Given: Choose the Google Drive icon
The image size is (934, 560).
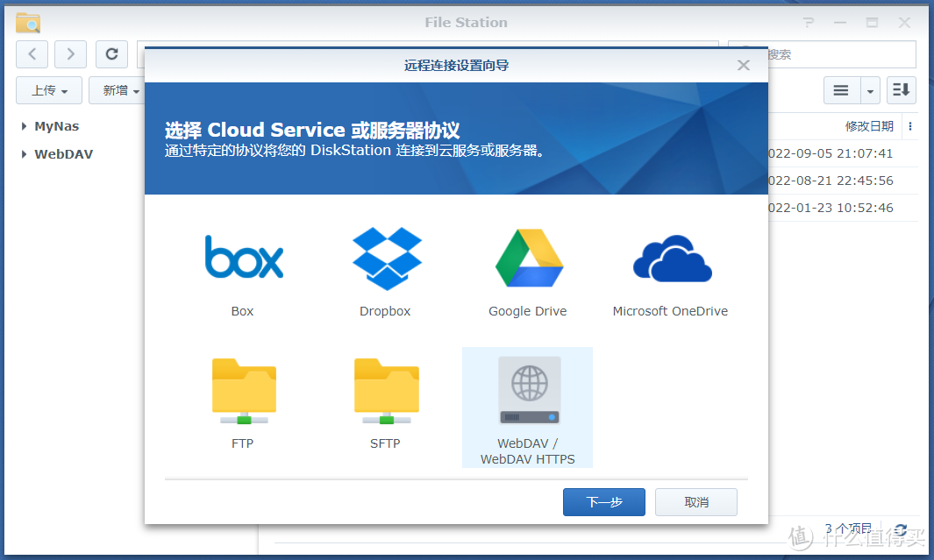Looking at the screenshot, I should 529,258.
